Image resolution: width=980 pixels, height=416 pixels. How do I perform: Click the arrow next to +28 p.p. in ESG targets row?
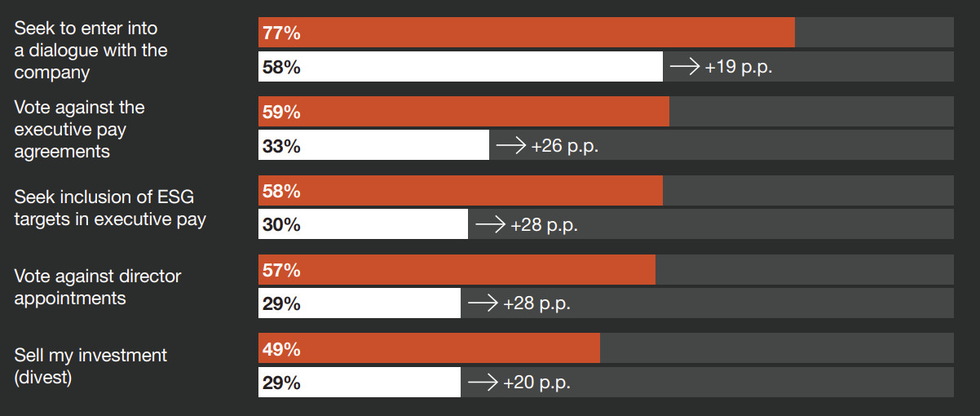click(x=490, y=224)
